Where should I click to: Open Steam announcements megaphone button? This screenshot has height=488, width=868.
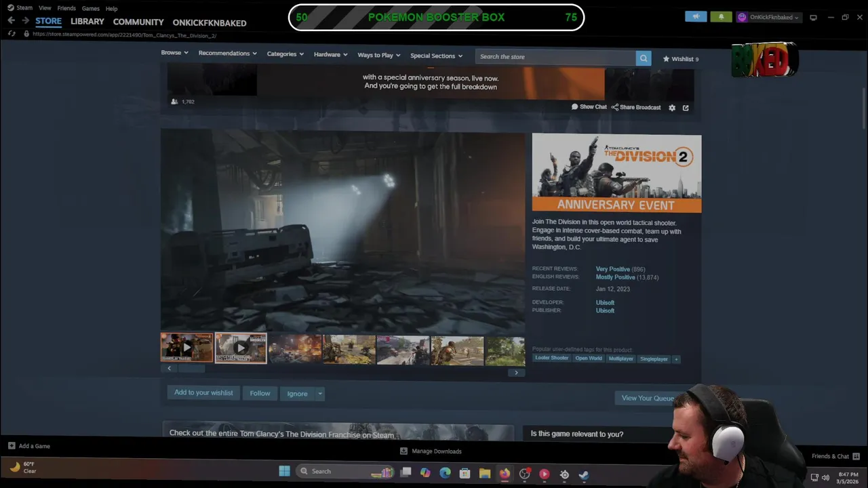(696, 17)
